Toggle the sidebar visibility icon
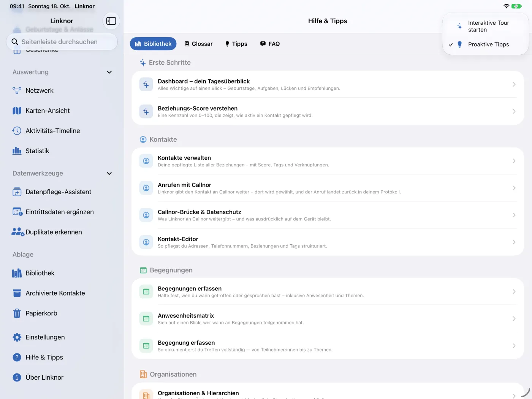The image size is (532, 399). (x=111, y=21)
